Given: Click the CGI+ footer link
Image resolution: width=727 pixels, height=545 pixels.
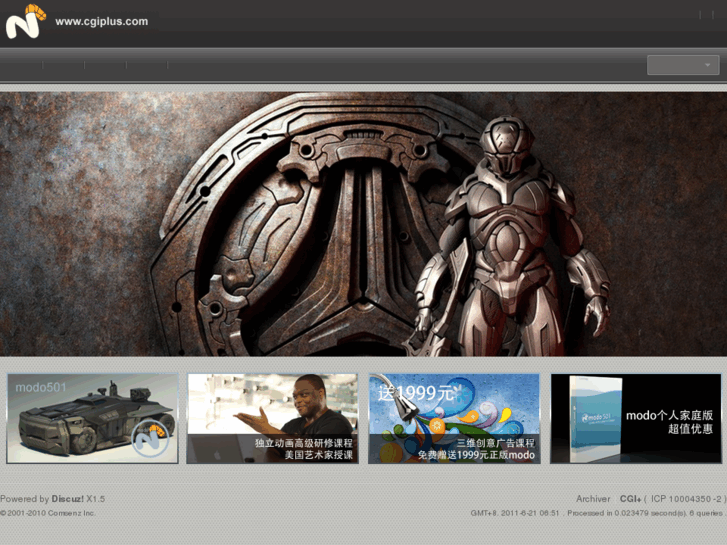Looking at the screenshot, I should coord(631,499).
